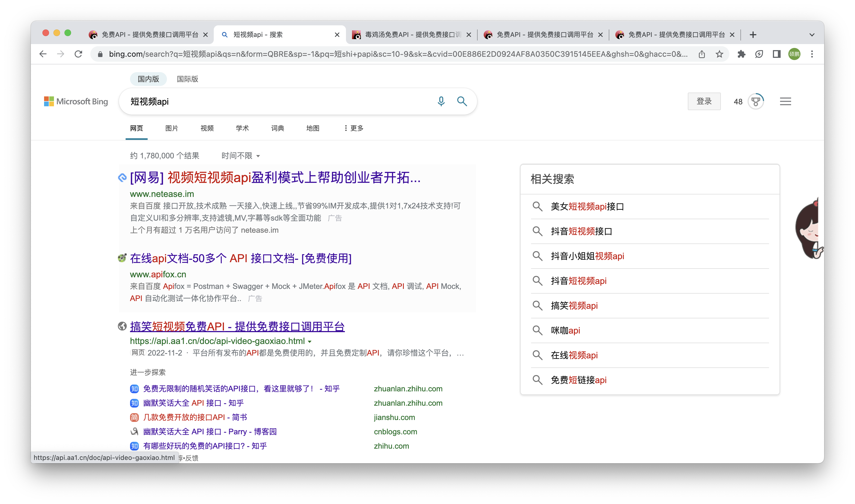This screenshot has height=504, width=855.
Task: Open the Chrome three-dot menu
Action: [x=812, y=54]
